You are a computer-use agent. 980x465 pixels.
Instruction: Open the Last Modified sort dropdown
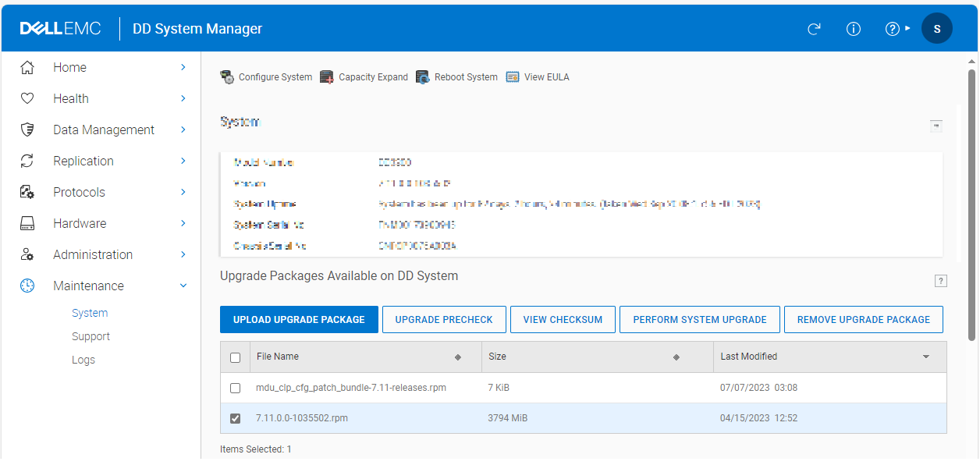pos(926,357)
